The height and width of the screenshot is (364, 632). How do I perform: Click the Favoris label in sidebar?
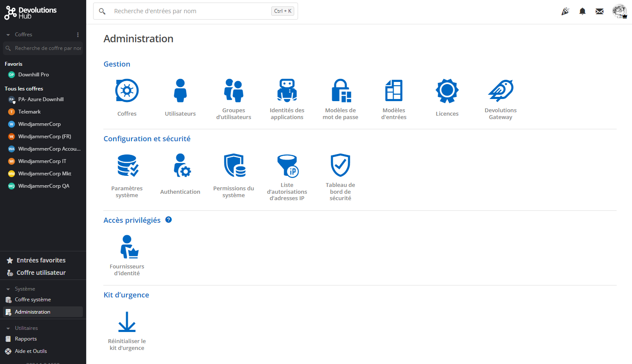[x=14, y=64]
